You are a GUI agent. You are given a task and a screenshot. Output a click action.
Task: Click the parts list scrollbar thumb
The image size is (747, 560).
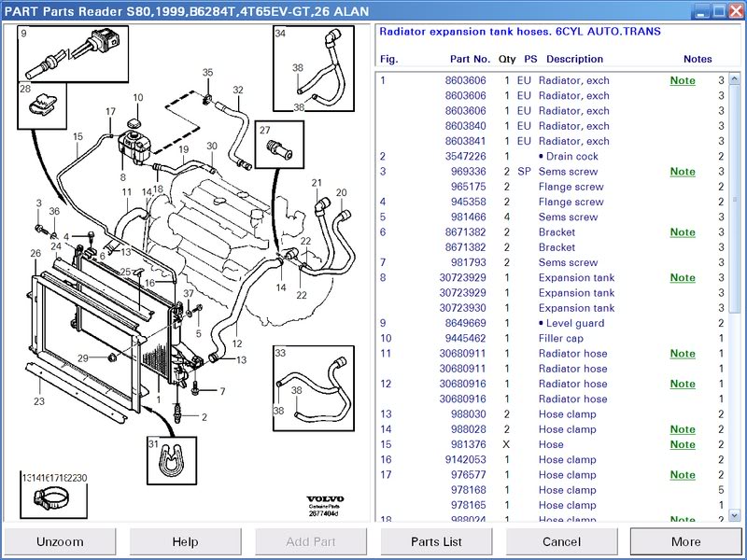coord(734,199)
